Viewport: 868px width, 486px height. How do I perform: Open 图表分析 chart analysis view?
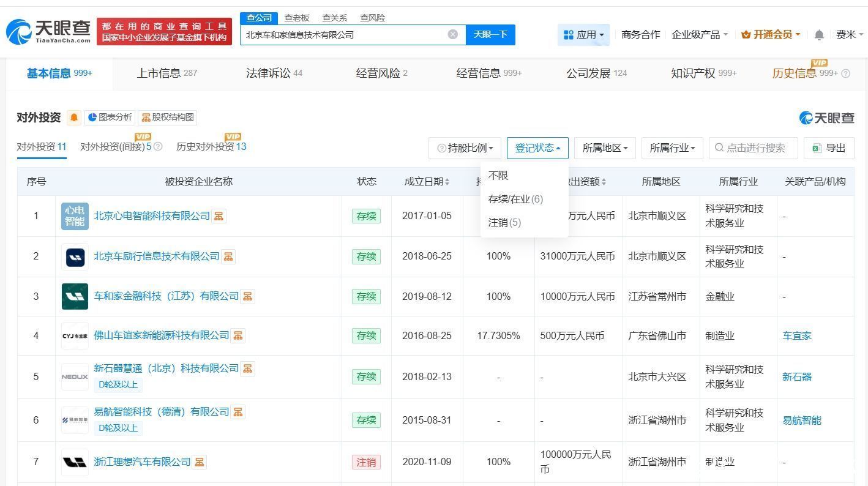point(110,118)
